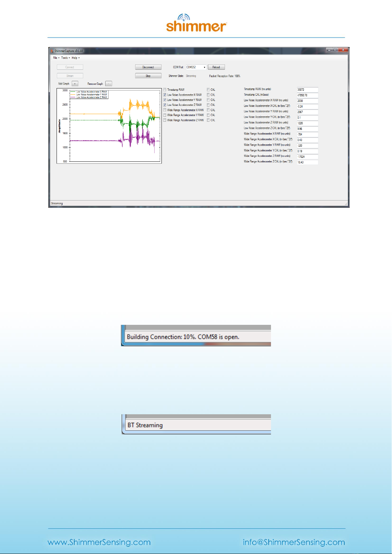Click the BT Streaming status message
Viewport: 392px width, 554px height.
pyautogui.click(x=145, y=425)
